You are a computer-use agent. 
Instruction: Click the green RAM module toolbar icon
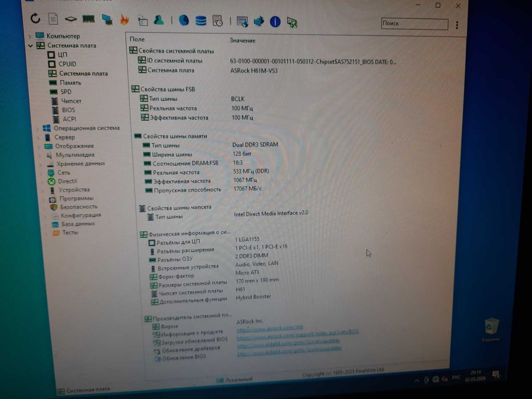[x=88, y=19]
